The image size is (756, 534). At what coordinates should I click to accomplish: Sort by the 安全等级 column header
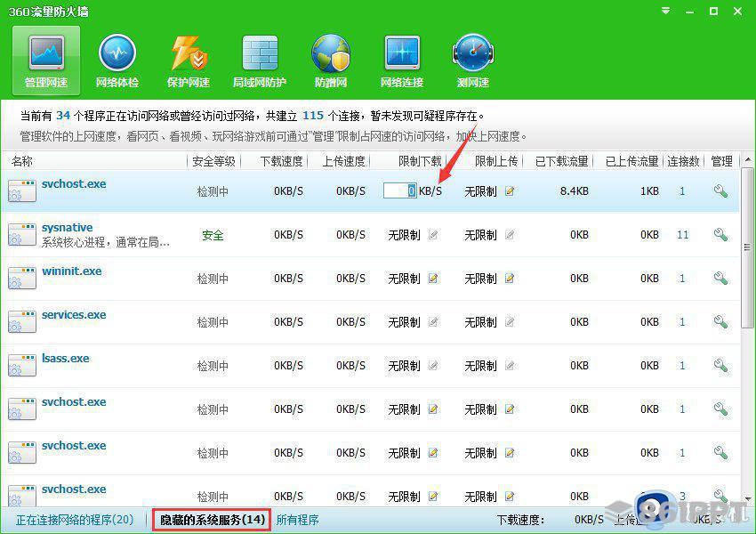213,161
